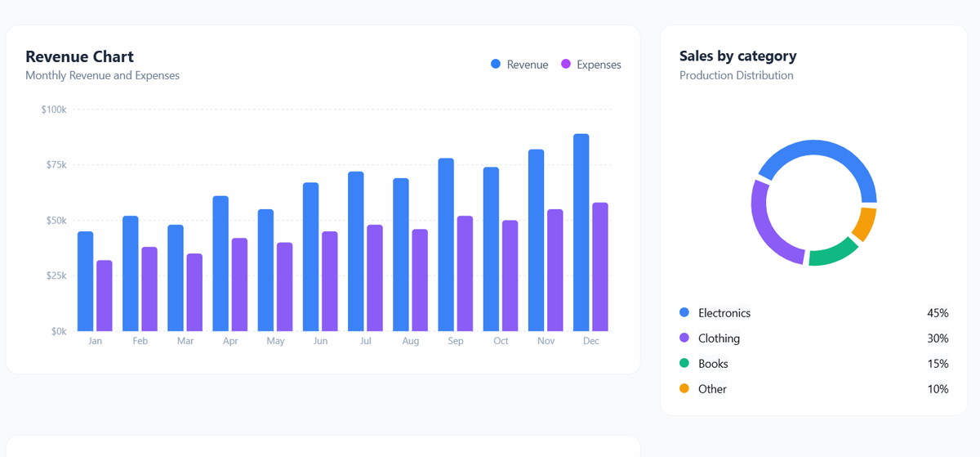Toggle the Expenses series in chart legend
980x457 pixels.
590,65
